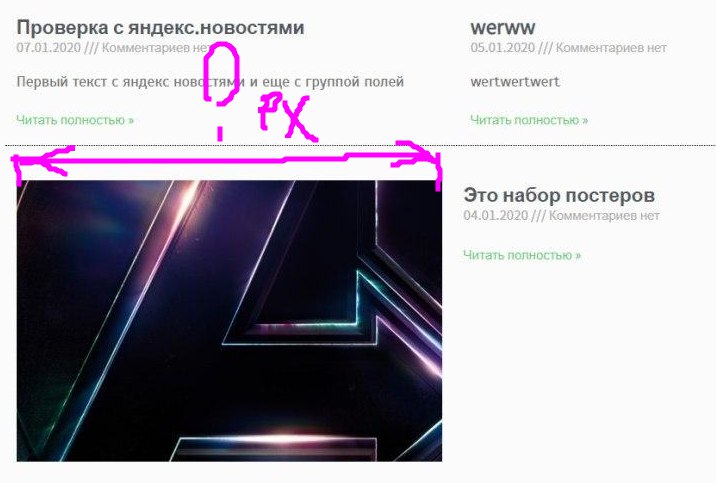Click the hand-drawn magenta px annotation

click(287, 116)
